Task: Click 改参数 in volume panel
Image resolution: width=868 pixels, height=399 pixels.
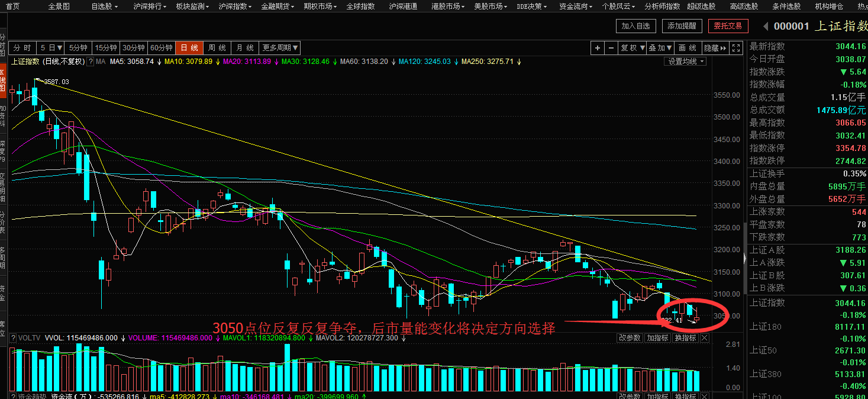Action: click(630, 338)
